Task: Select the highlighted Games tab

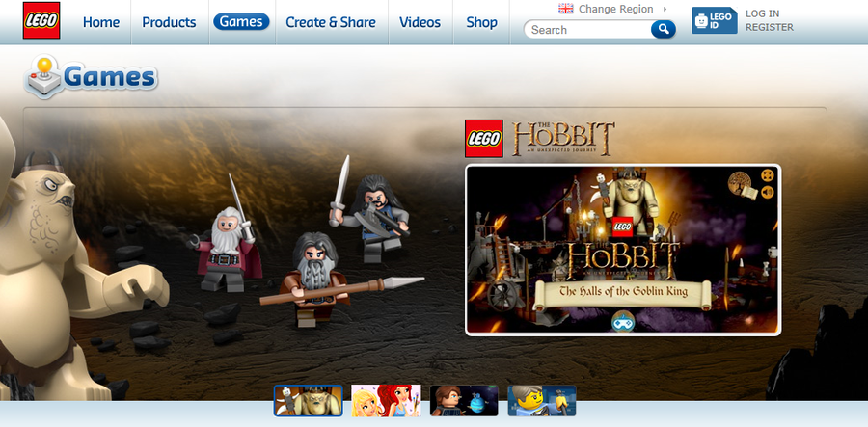Action: 241,21
